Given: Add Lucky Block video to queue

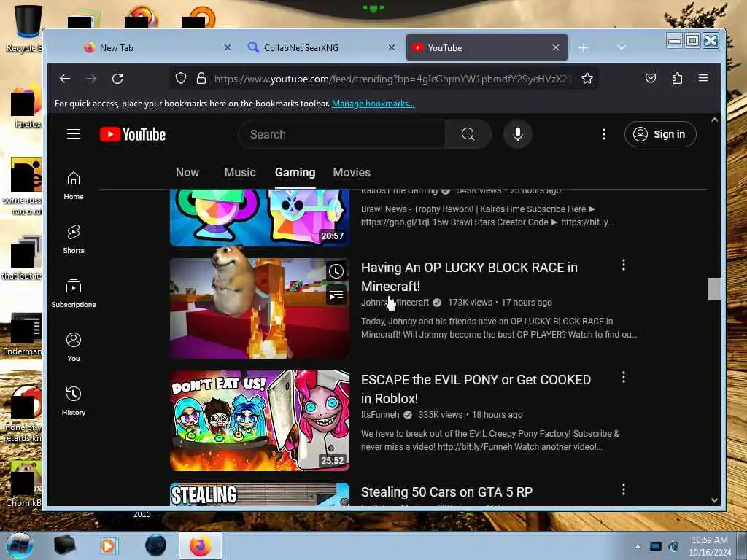Looking at the screenshot, I should coord(336,295).
